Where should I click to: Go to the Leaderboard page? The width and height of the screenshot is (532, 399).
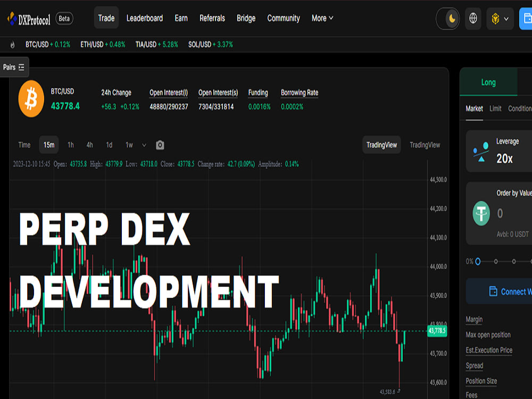[145, 18]
